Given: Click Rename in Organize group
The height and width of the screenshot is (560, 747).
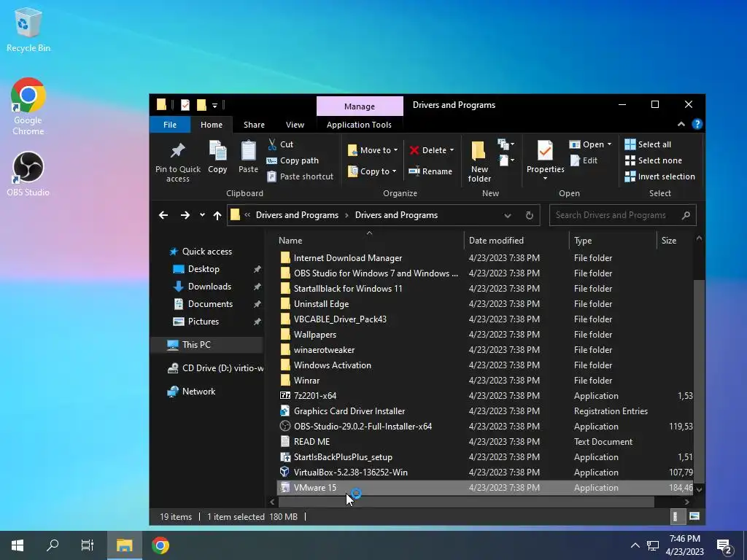Looking at the screenshot, I should [x=430, y=171].
